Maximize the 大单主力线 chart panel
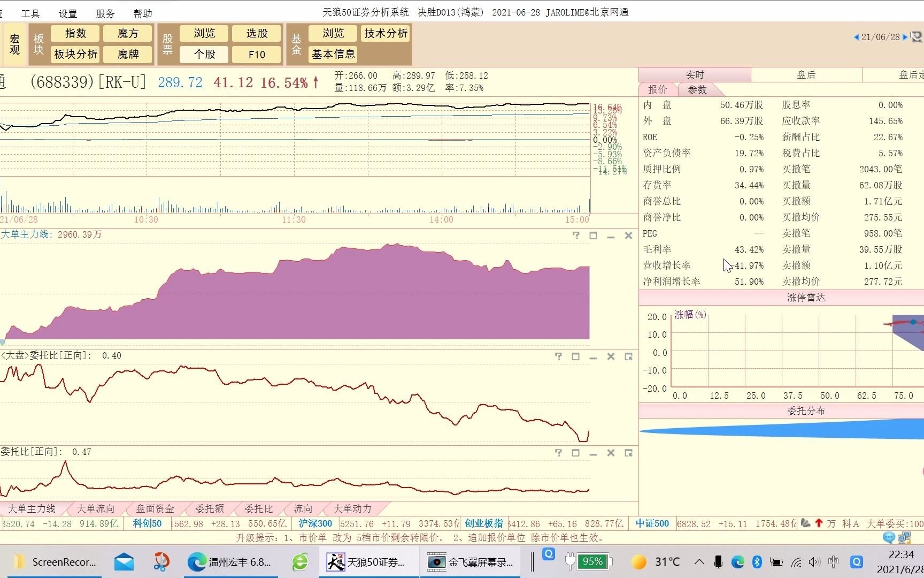The width and height of the screenshot is (924, 578). click(x=593, y=235)
